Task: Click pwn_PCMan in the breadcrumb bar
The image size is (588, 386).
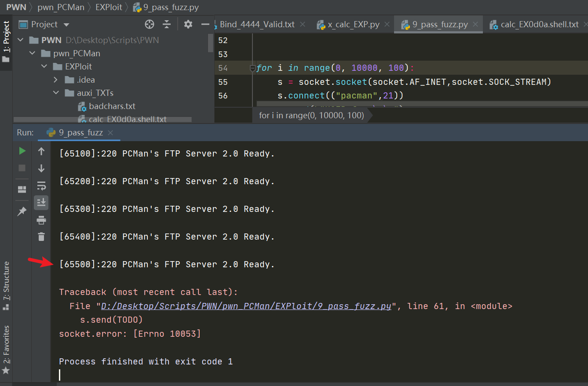Action: point(61,7)
